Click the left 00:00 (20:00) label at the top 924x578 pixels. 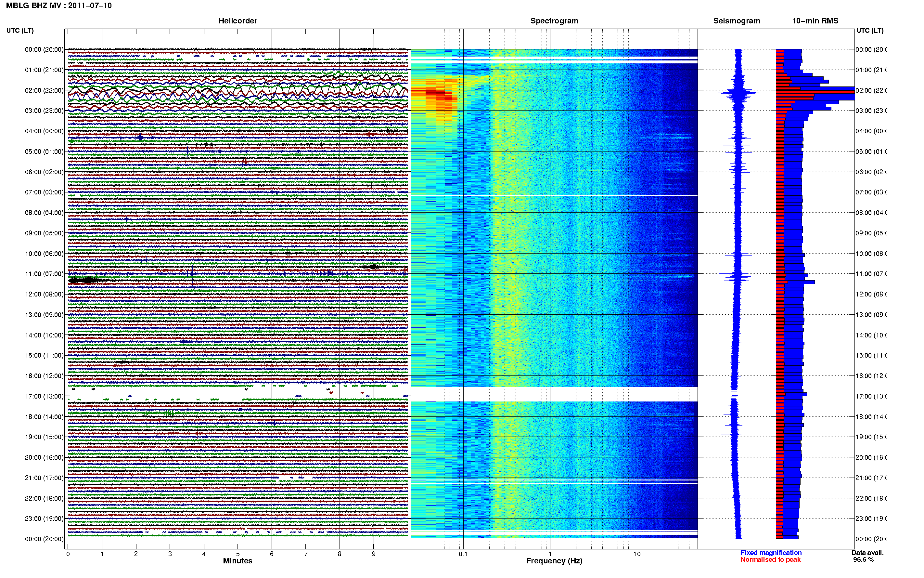44,49
